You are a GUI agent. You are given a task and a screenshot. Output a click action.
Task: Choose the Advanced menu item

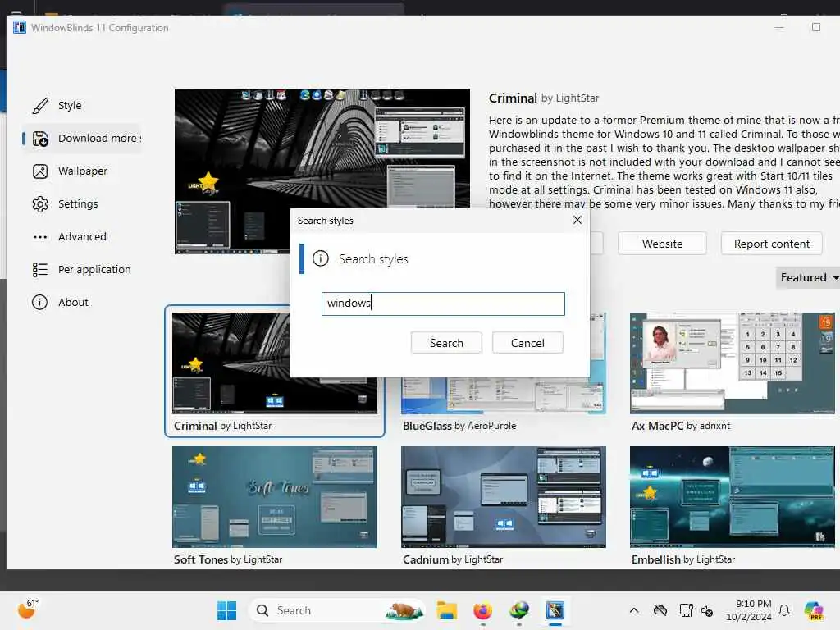click(82, 236)
